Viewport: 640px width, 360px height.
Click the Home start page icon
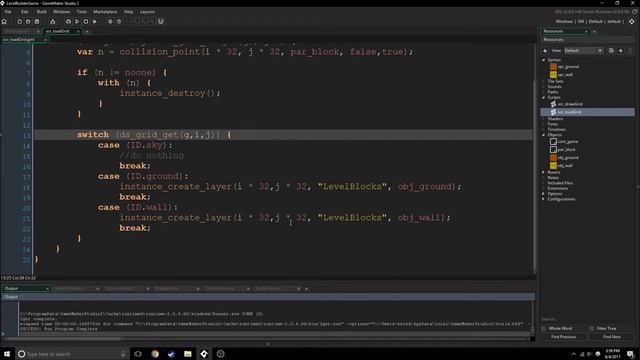(4, 22)
